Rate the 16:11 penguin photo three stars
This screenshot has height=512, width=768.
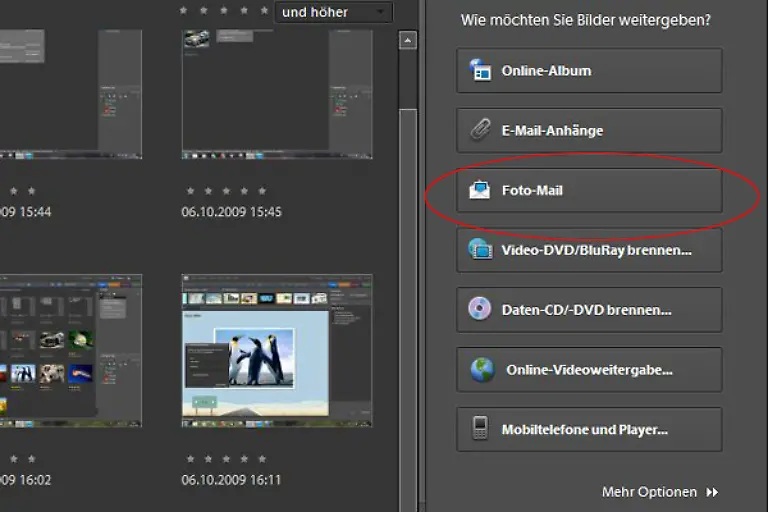point(226,458)
